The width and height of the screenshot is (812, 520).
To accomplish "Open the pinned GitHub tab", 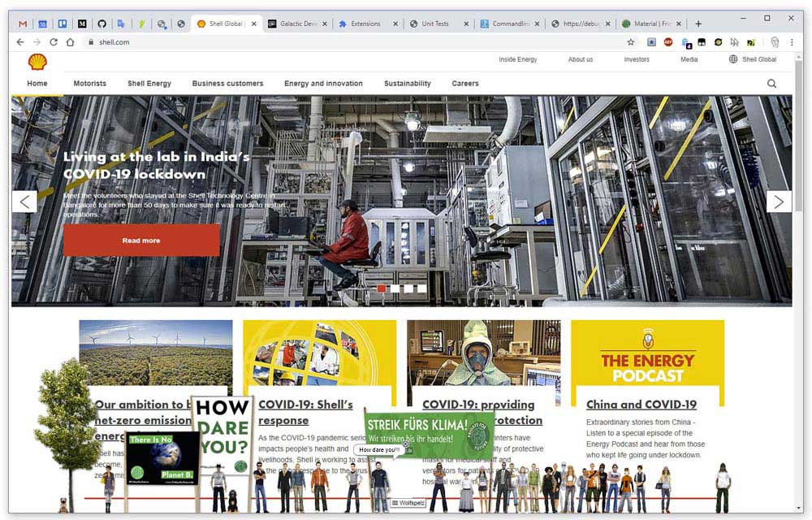I will [101, 24].
